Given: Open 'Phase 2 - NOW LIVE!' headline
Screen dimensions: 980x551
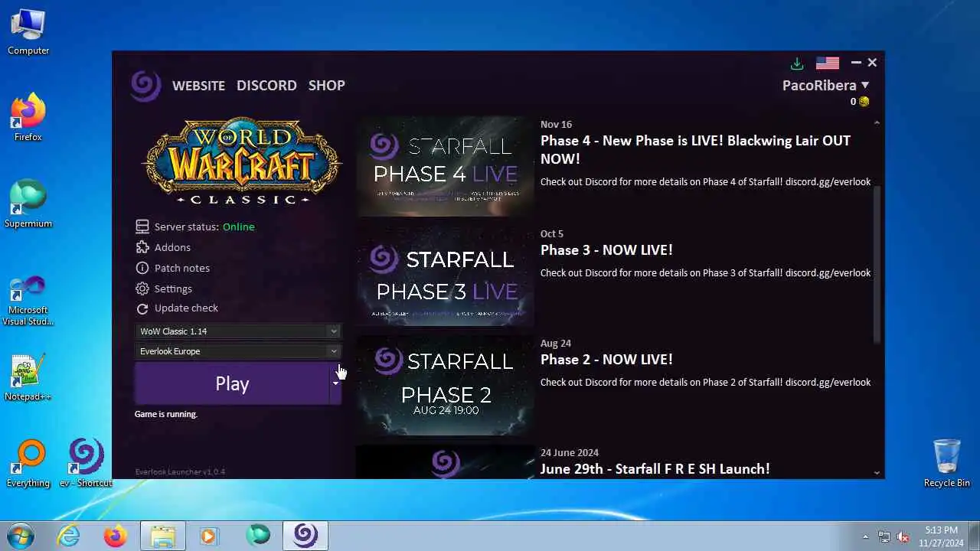Looking at the screenshot, I should point(606,359).
